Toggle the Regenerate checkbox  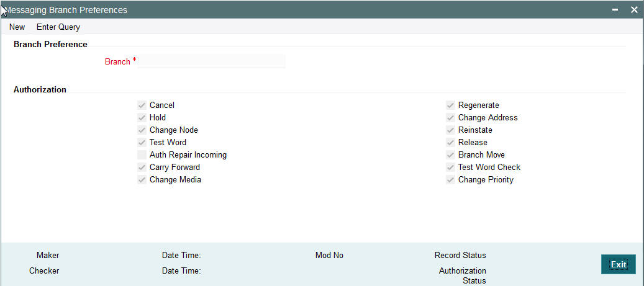[451, 105]
